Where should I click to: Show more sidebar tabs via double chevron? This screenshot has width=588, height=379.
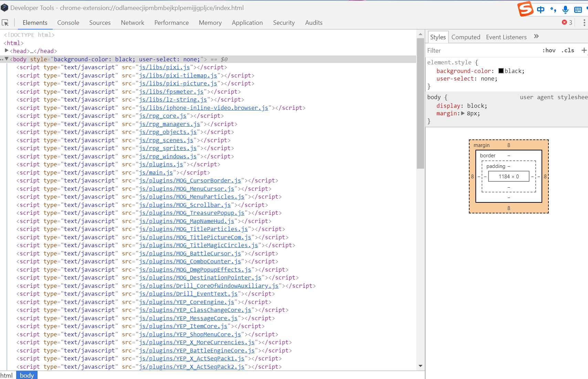(x=536, y=36)
